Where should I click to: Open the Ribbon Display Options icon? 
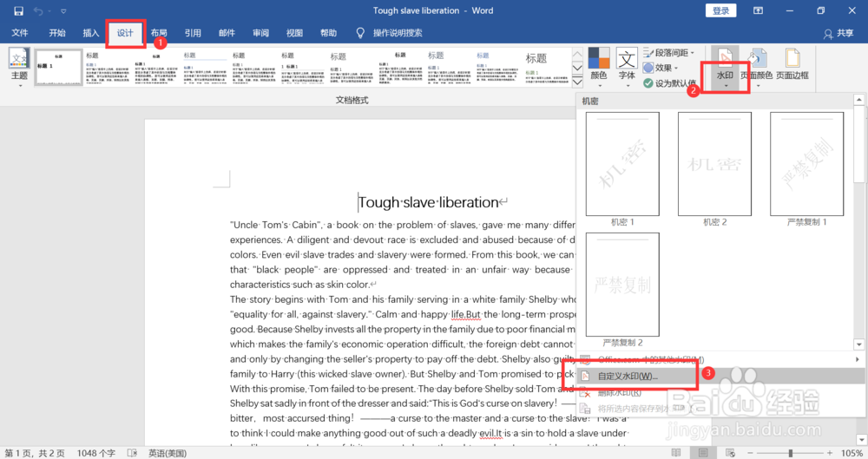(x=758, y=10)
